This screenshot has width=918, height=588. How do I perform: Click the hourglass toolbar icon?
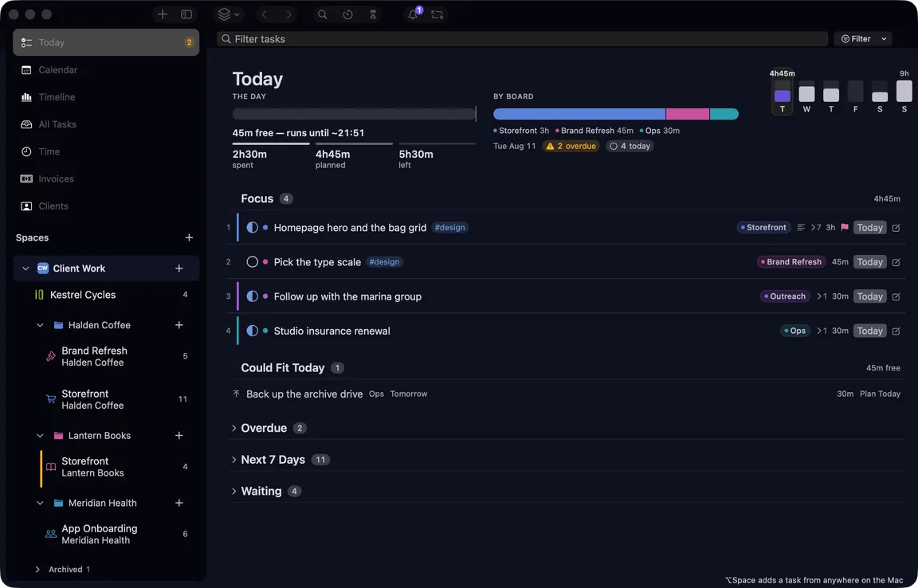(373, 14)
